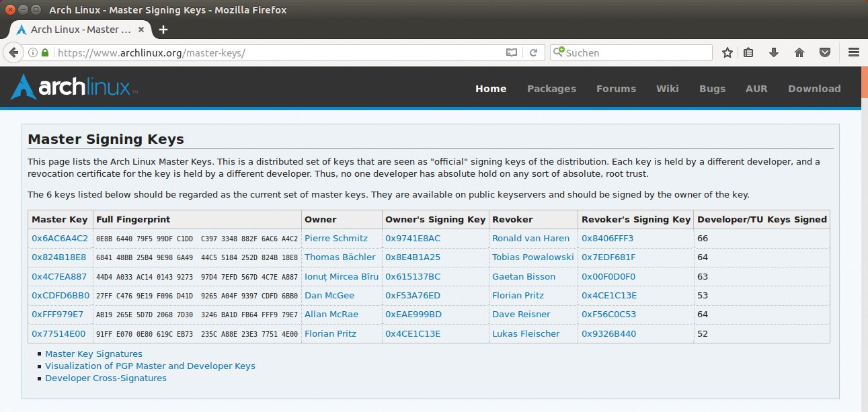Open master key 0x6AC6A4C2
The height and width of the screenshot is (412, 868).
[x=60, y=239]
